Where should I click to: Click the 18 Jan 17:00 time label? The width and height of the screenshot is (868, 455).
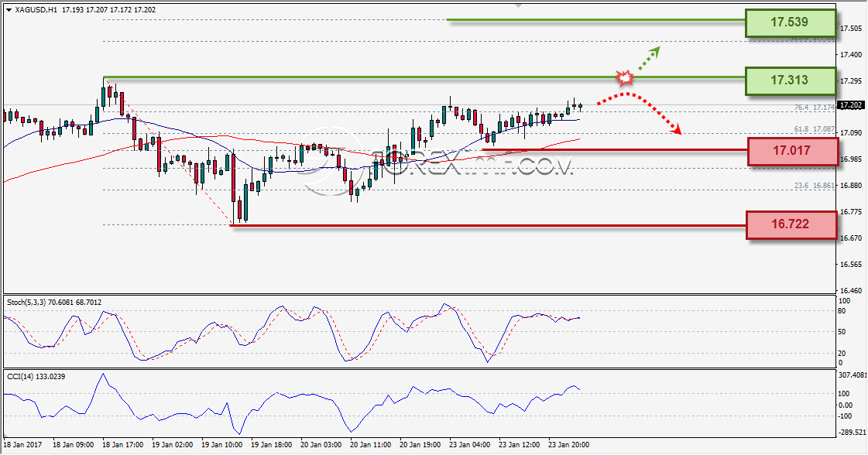click(123, 444)
